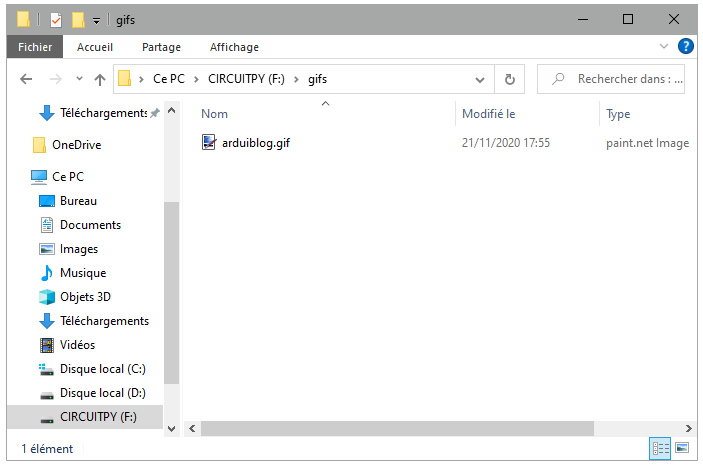
Task: Click the New folder icon in quick access toolbar
Action: [78, 20]
